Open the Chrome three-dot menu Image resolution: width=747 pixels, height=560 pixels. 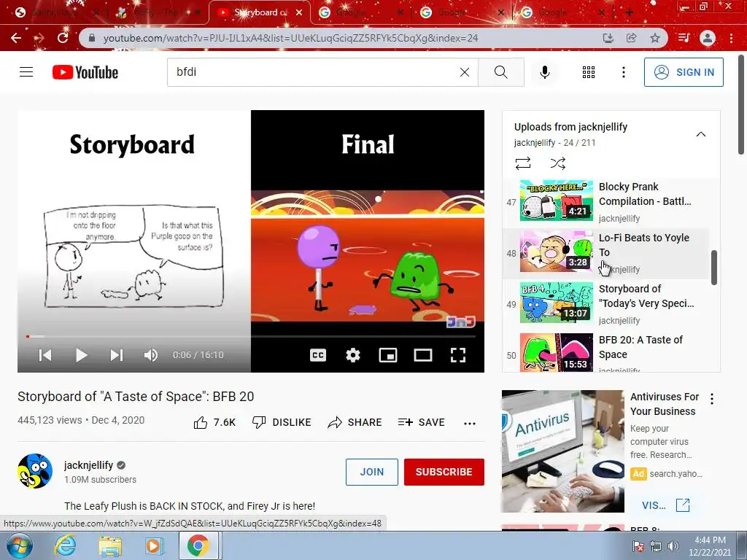pyautogui.click(x=731, y=38)
